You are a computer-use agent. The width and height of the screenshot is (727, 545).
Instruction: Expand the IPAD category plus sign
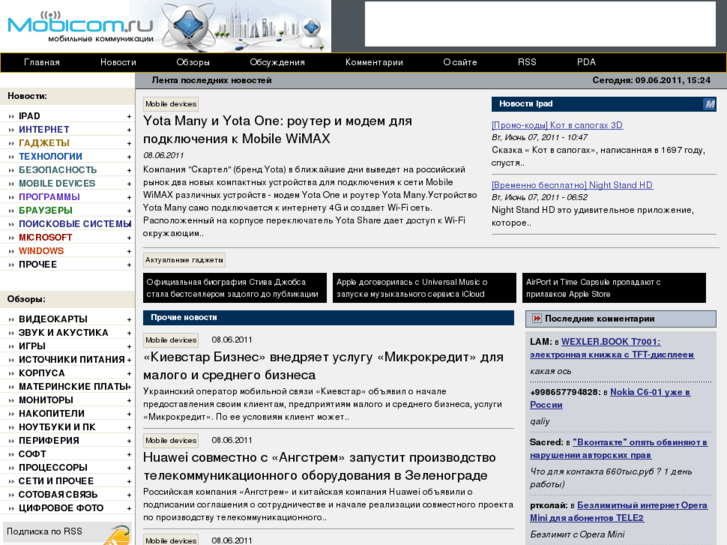129,116
